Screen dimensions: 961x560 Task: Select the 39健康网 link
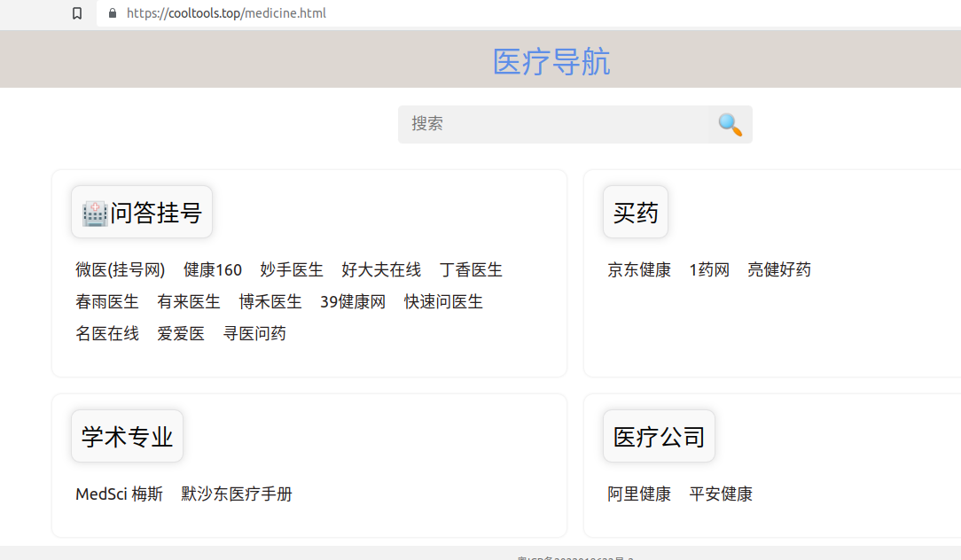click(353, 301)
